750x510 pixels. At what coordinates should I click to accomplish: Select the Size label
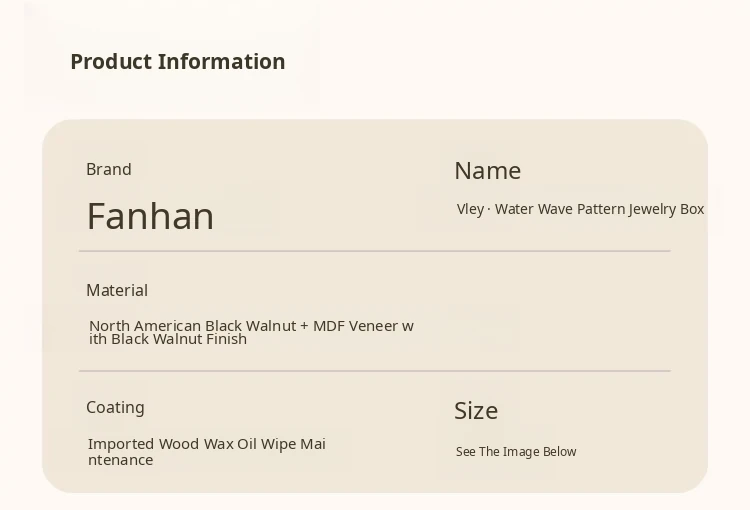(x=475, y=411)
